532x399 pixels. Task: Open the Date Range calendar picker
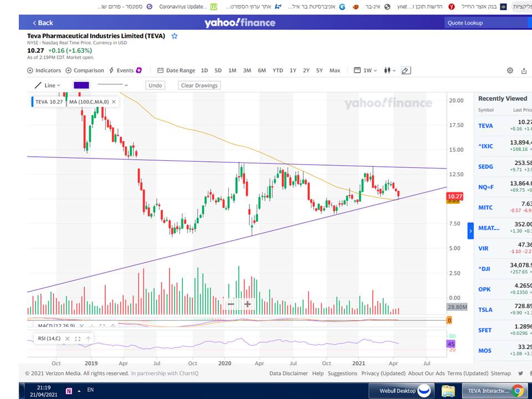[x=176, y=70]
